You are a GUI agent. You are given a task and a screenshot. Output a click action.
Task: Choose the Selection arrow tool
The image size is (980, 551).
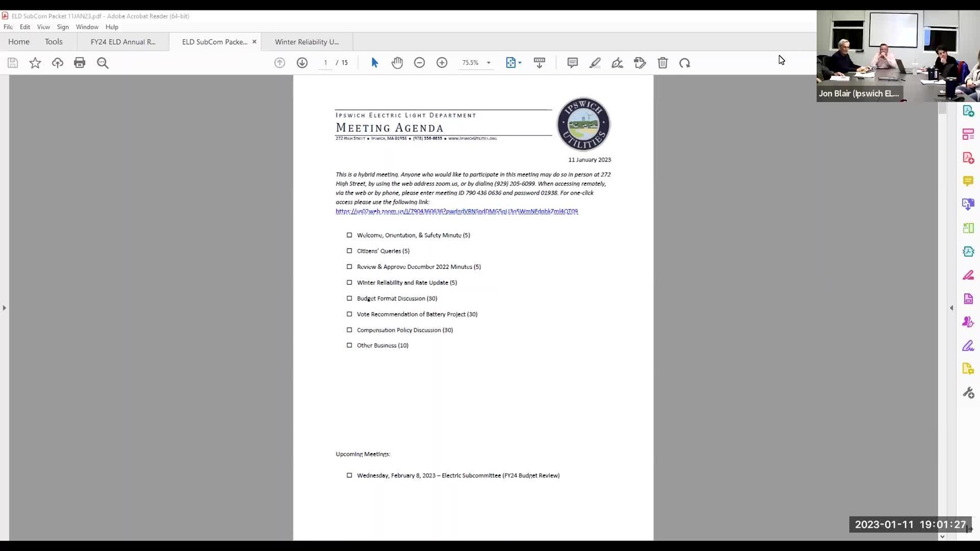coord(375,63)
